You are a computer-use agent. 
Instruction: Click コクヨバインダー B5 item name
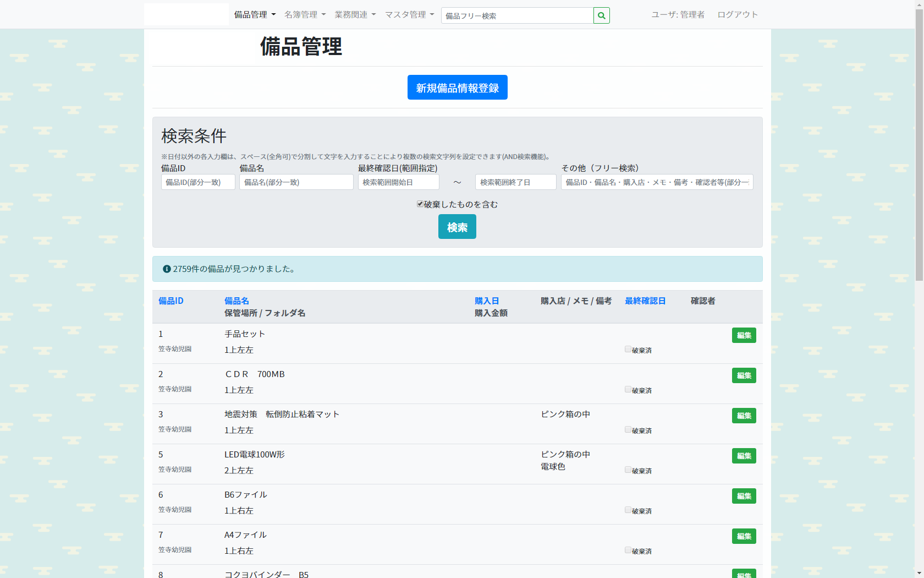(x=266, y=574)
